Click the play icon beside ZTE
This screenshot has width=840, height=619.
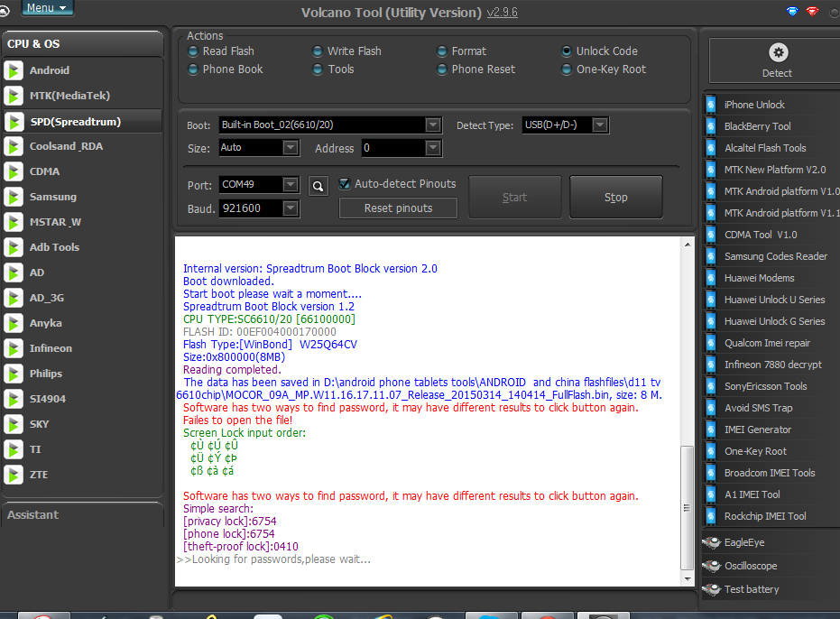[x=14, y=475]
